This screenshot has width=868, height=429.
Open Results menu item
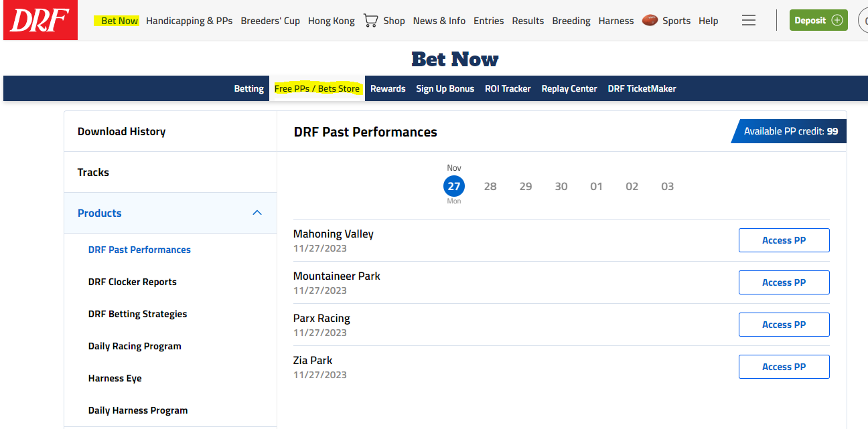coord(528,21)
